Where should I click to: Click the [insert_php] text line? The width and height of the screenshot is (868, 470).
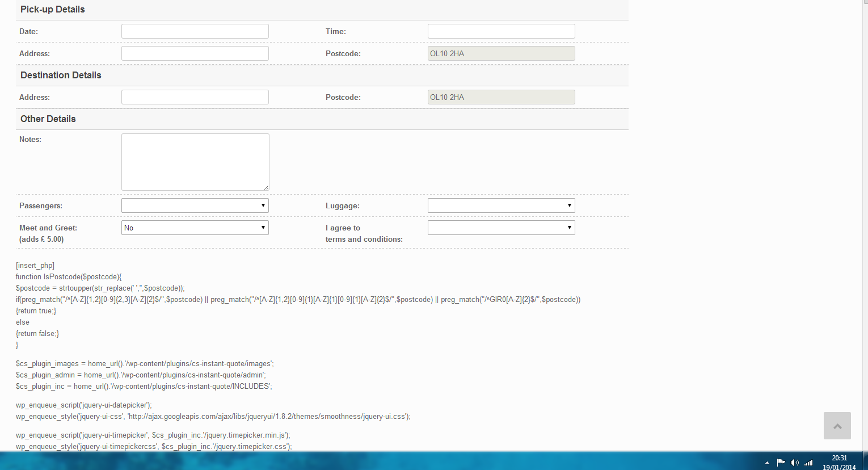point(35,266)
